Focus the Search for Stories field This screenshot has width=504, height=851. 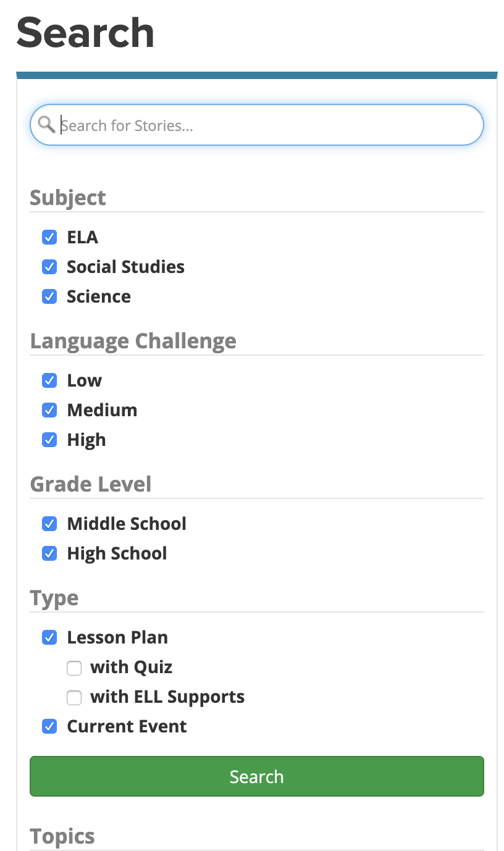[x=266, y=125]
